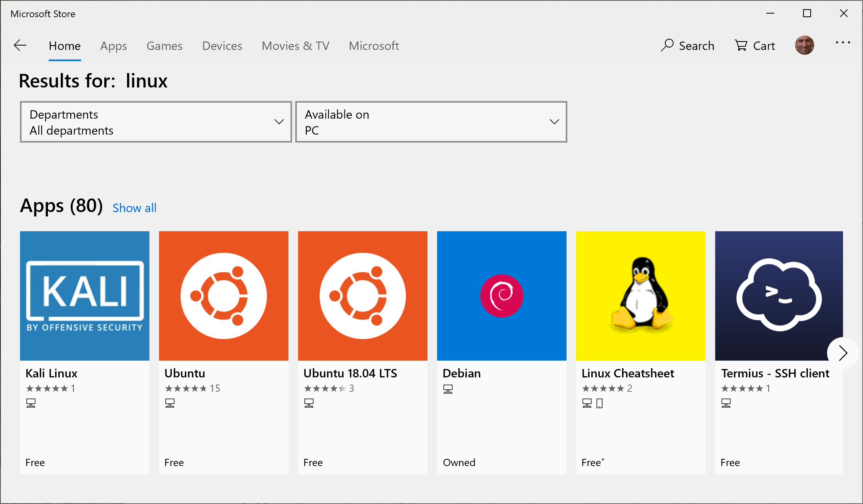Maximize the Microsoft Store window

[807, 14]
